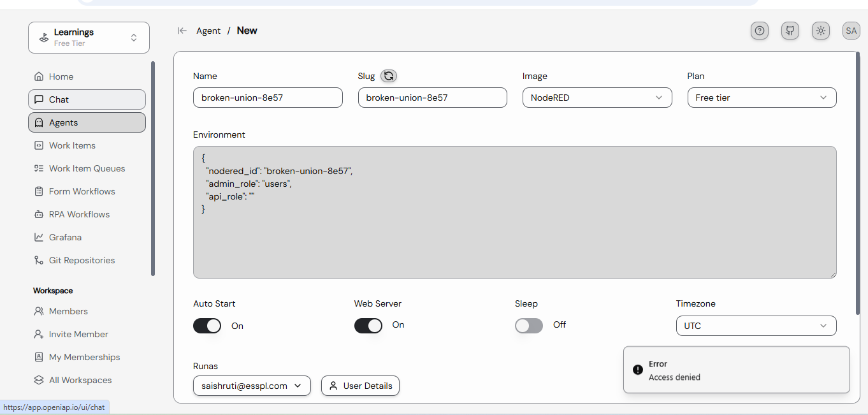The height and width of the screenshot is (415, 868).
Task: Open Work Items page
Action: [87, 145]
